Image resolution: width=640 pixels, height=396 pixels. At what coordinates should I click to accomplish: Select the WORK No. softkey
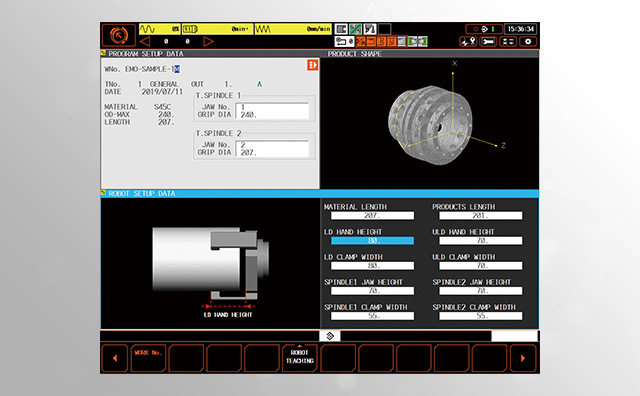(148, 358)
